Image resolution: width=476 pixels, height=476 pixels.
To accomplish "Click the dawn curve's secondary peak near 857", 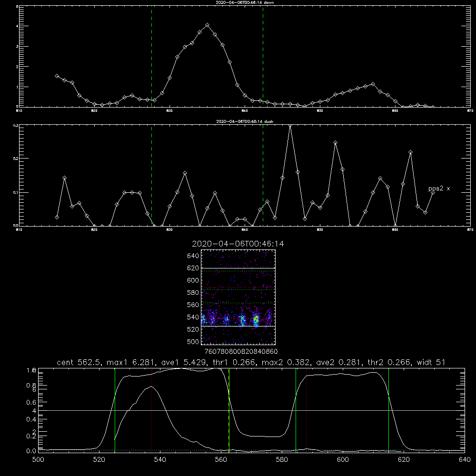I will click(x=373, y=84).
